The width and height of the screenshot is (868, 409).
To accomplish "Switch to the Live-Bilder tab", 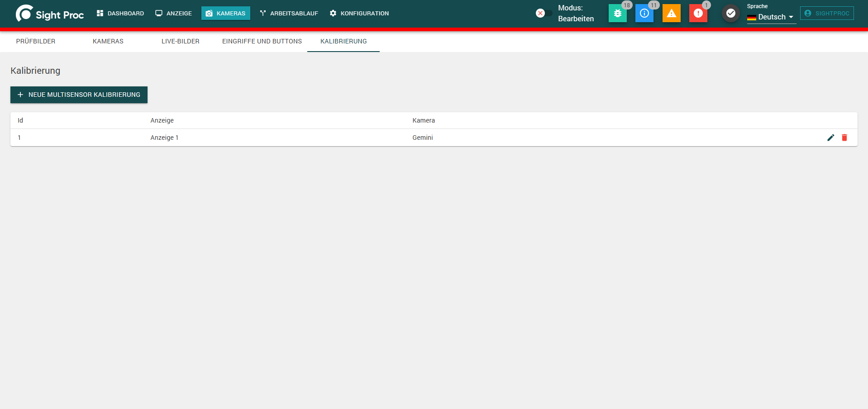I will pyautogui.click(x=181, y=41).
